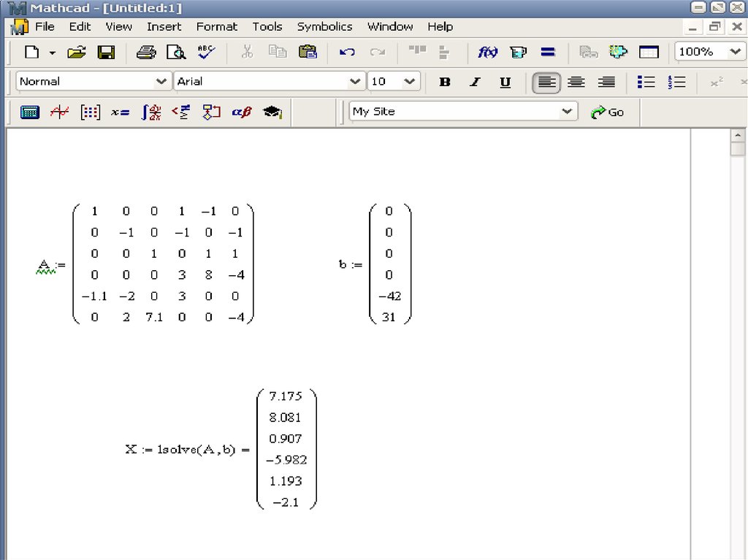Open the Vector and Matrix toolbar icon
Image resolution: width=748 pixels, height=560 pixels.
90,112
